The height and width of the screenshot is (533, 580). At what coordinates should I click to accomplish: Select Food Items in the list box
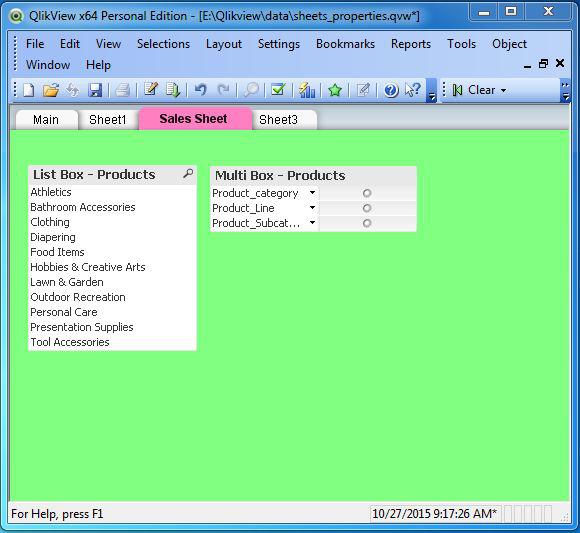pos(112,252)
